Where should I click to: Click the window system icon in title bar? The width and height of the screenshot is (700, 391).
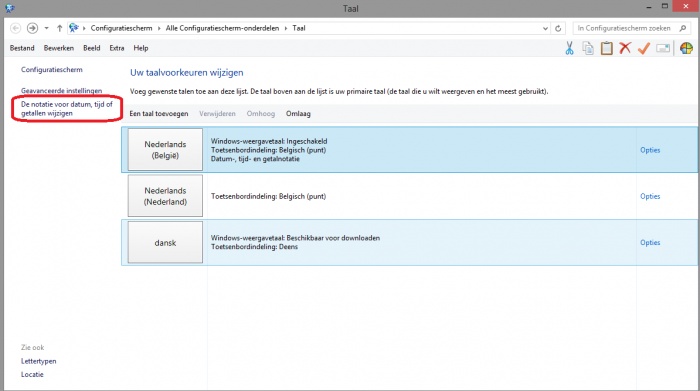(10, 8)
